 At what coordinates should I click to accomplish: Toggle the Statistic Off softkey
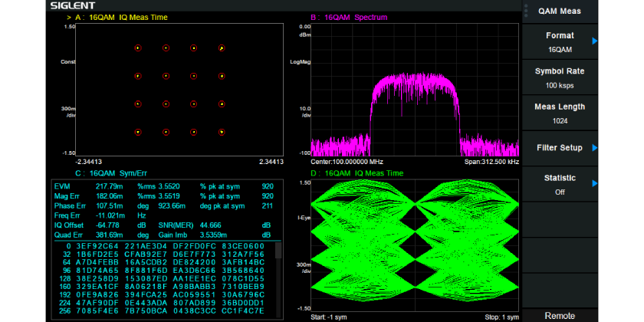(560, 184)
